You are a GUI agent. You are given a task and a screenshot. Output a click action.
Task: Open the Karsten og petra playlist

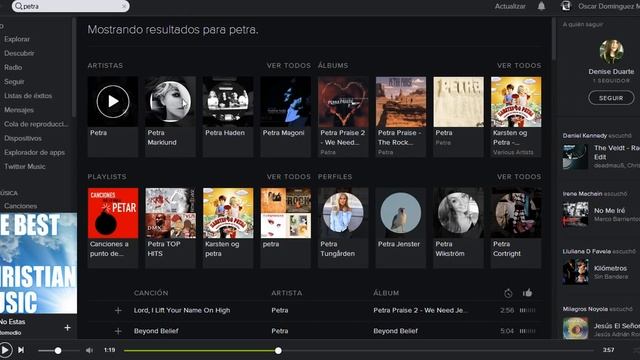tap(228, 213)
